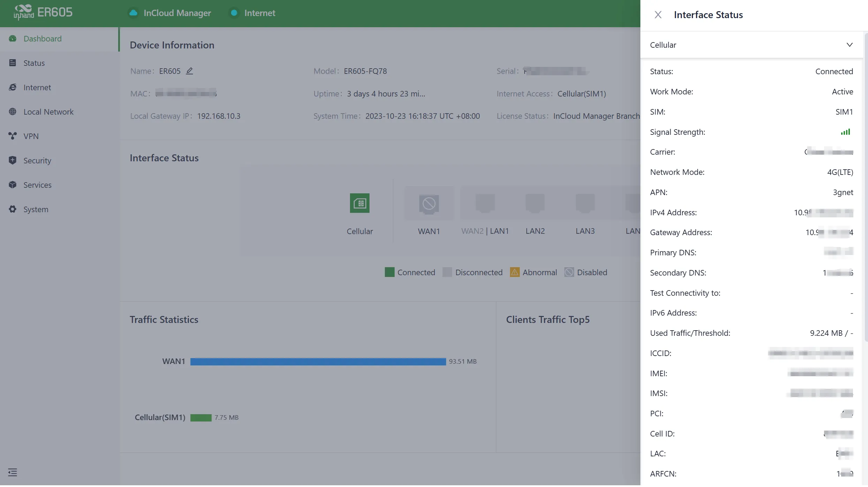Click the System gear icon
This screenshot has width=868, height=487.
pos(13,209)
